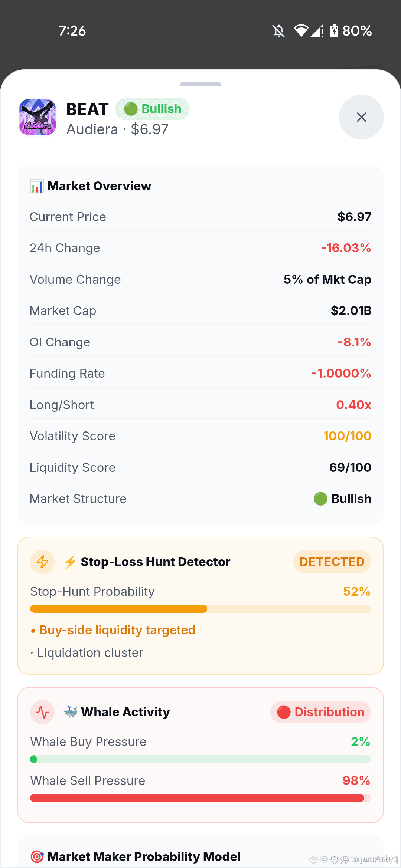Screen dimensions: 401x868
Task: Click the red Distribution badge
Action: click(x=320, y=712)
